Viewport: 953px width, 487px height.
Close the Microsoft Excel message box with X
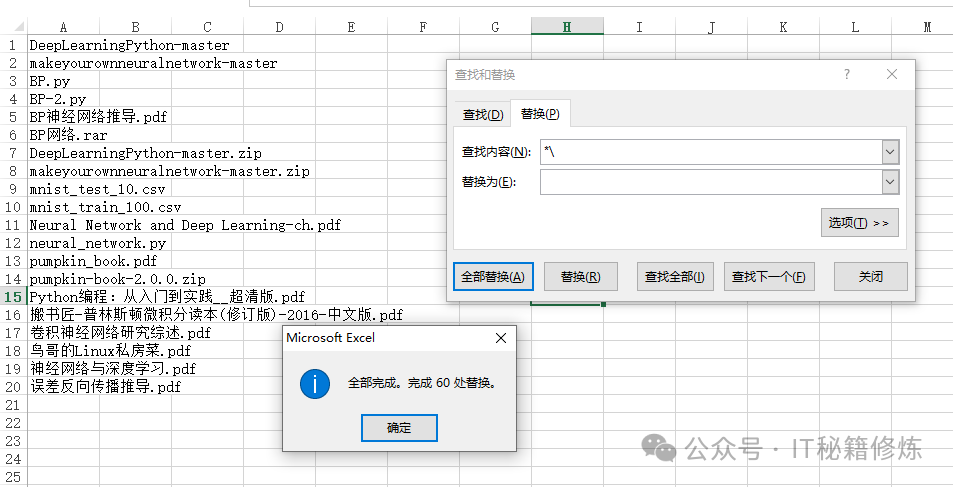point(501,338)
